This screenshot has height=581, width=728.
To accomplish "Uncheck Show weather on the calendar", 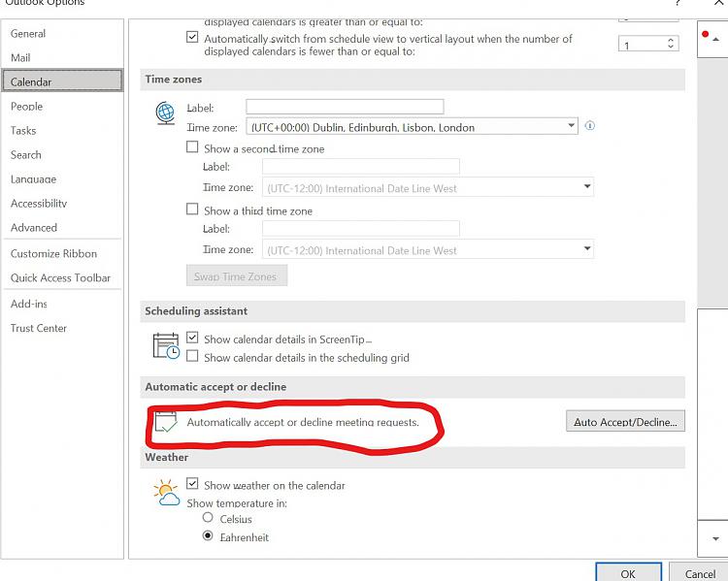I will pyautogui.click(x=192, y=484).
